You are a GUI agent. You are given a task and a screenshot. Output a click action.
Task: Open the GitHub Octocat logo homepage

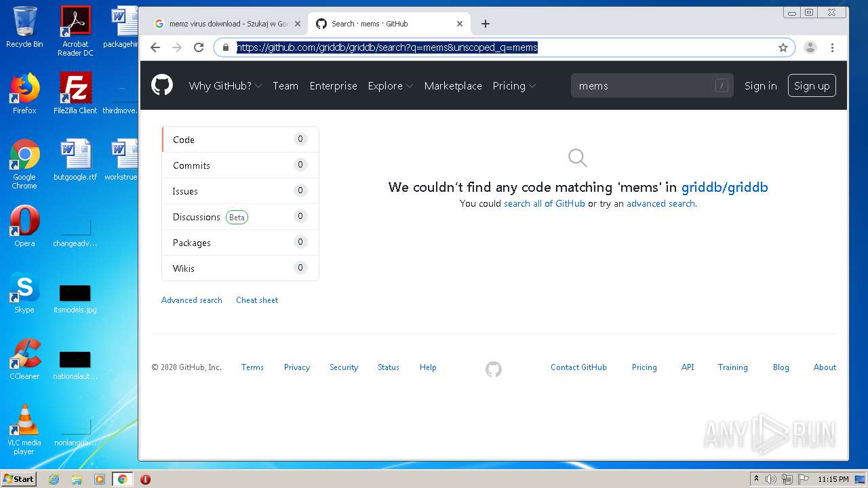coord(162,85)
